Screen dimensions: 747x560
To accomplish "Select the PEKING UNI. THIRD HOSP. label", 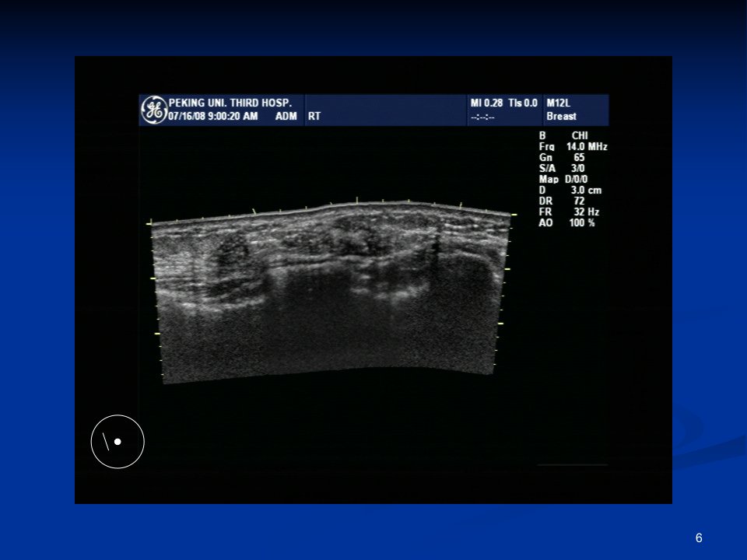I will click(x=230, y=103).
